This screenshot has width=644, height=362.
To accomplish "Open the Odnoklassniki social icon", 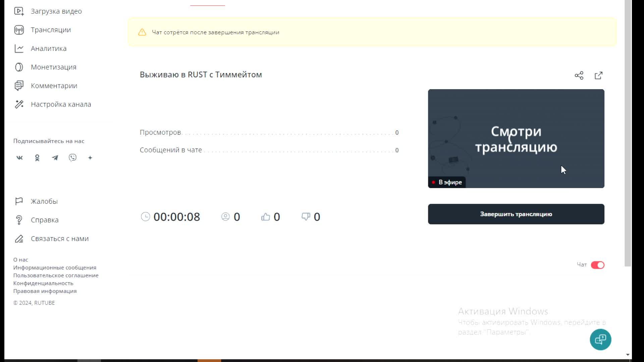I will pos(37,158).
